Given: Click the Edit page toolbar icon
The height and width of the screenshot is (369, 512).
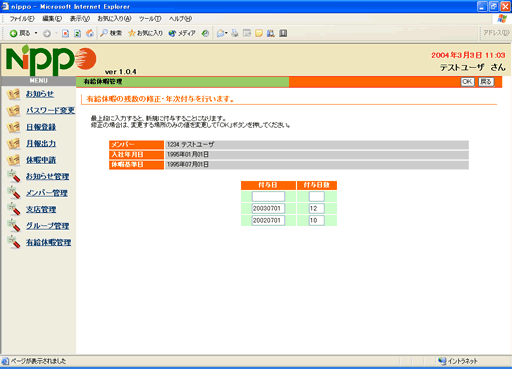Looking at the screenshot, I should tap(247, 33).
